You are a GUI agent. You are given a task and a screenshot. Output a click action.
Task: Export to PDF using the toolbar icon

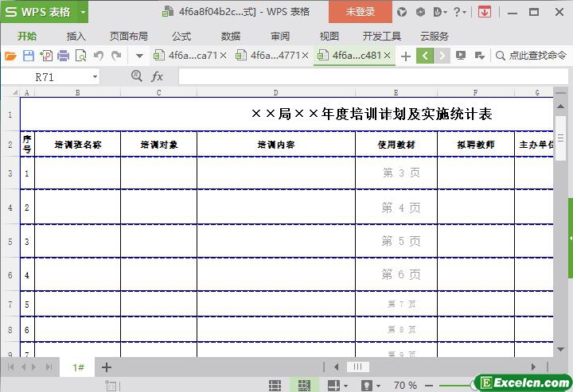tap(46, 56)
